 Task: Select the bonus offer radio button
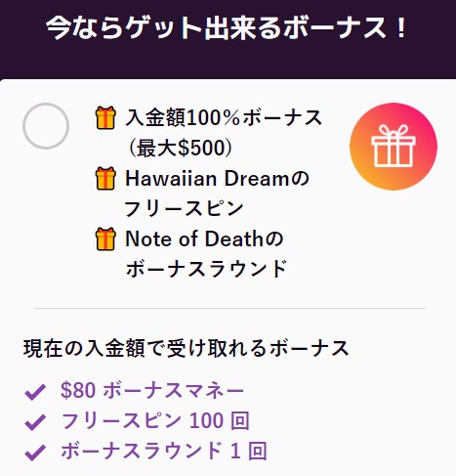coord(46,126)
